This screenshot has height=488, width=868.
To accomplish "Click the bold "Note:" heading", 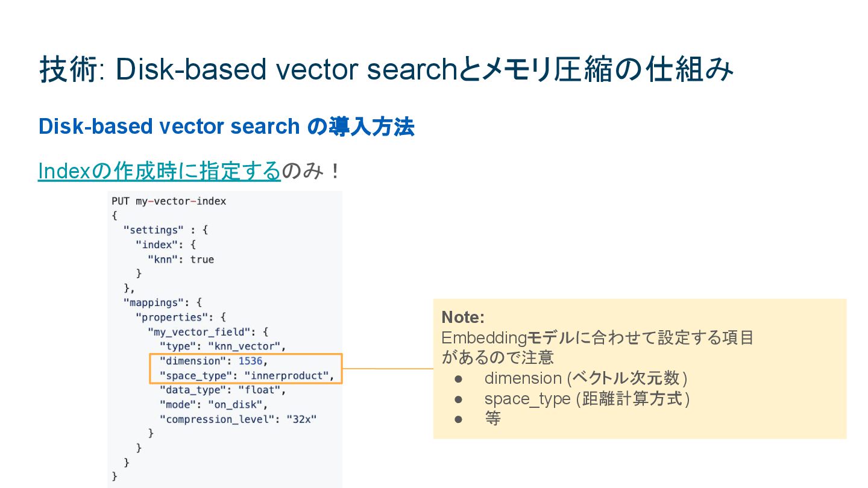I will pyautogui.click(x=463, y=317).
